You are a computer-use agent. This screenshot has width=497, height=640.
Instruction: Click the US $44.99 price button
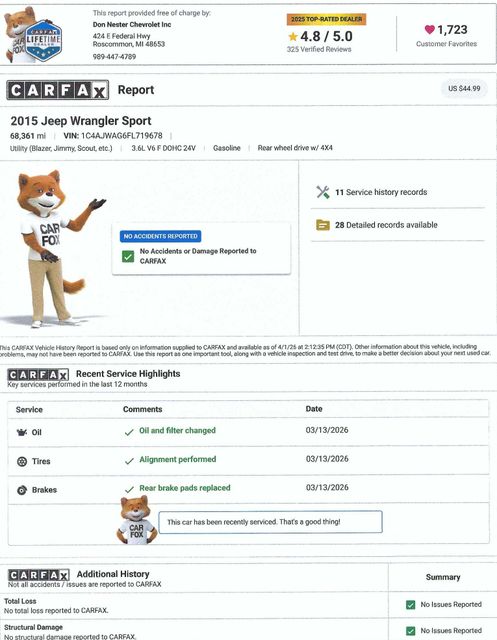pos(464,89)
